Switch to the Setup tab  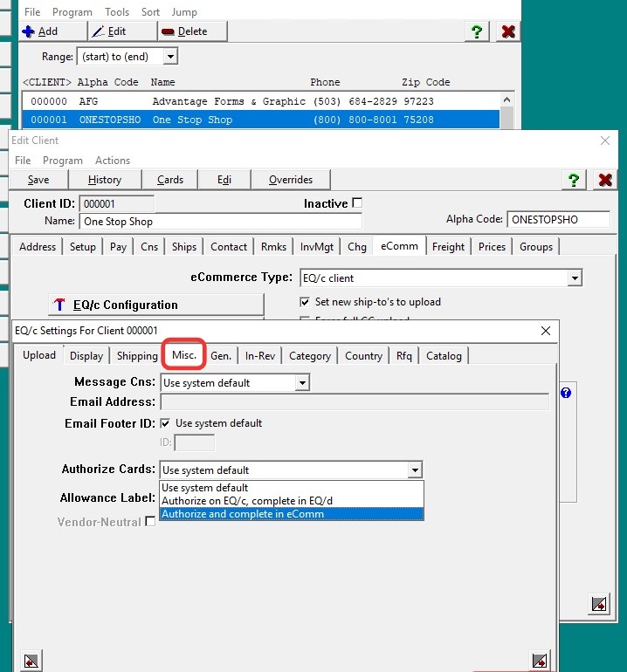83,247
